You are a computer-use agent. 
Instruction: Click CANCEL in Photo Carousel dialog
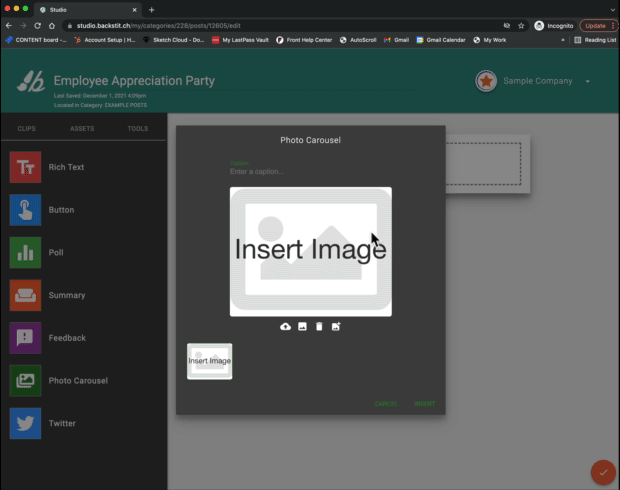coord(386,404)
